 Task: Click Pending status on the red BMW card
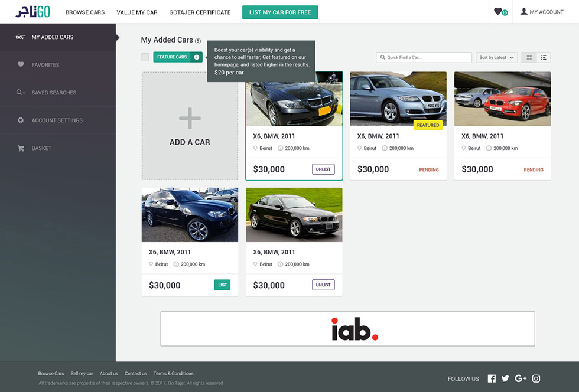[x=534, y=170]
